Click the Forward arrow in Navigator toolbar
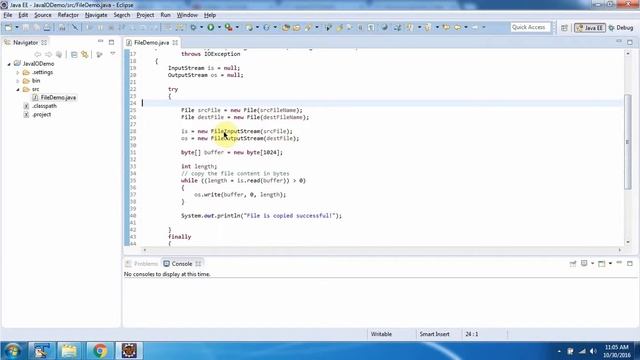 [x=48, y=54]
